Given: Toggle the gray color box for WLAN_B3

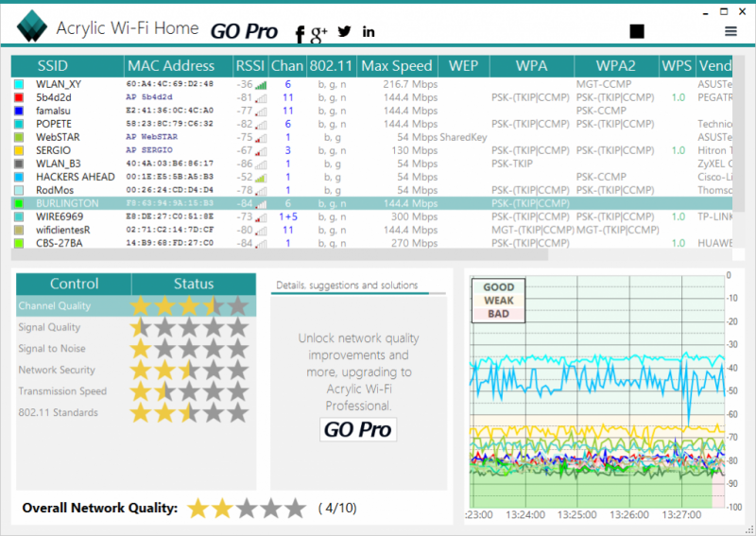Looking at the screenshot, I should (19, 164).
